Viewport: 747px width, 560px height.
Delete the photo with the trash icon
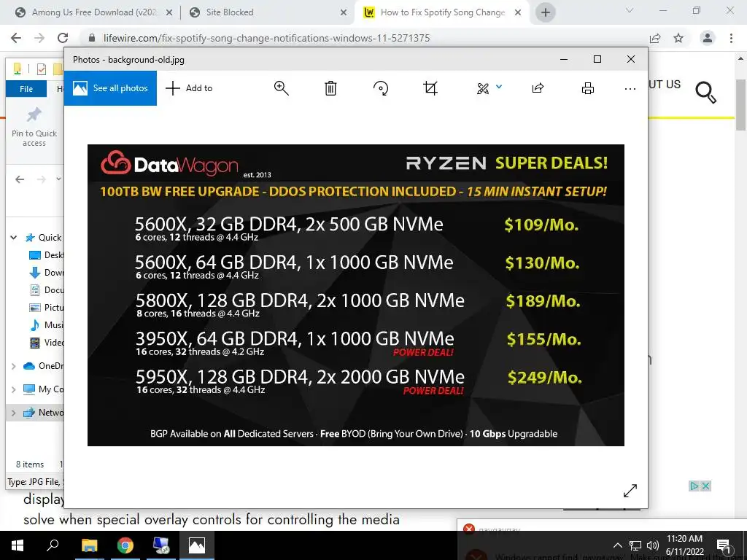pos(330,88)
